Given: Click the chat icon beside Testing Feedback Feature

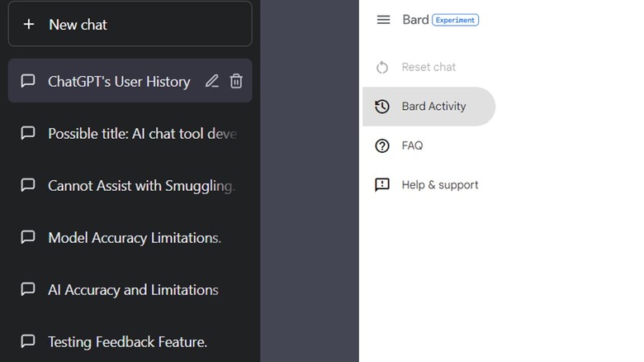Looking at the screenshot, I should coord(28,341).
